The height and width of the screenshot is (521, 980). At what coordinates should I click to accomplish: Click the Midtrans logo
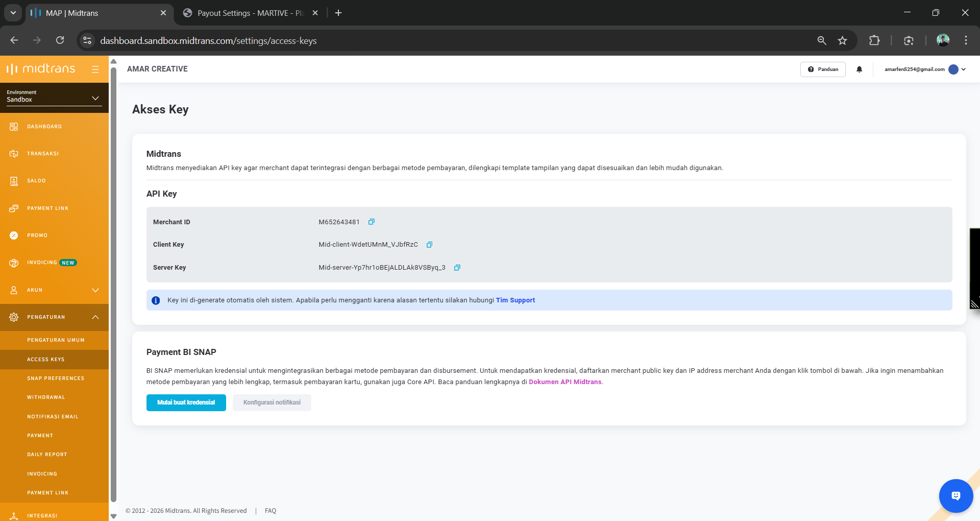click(41, 69)
